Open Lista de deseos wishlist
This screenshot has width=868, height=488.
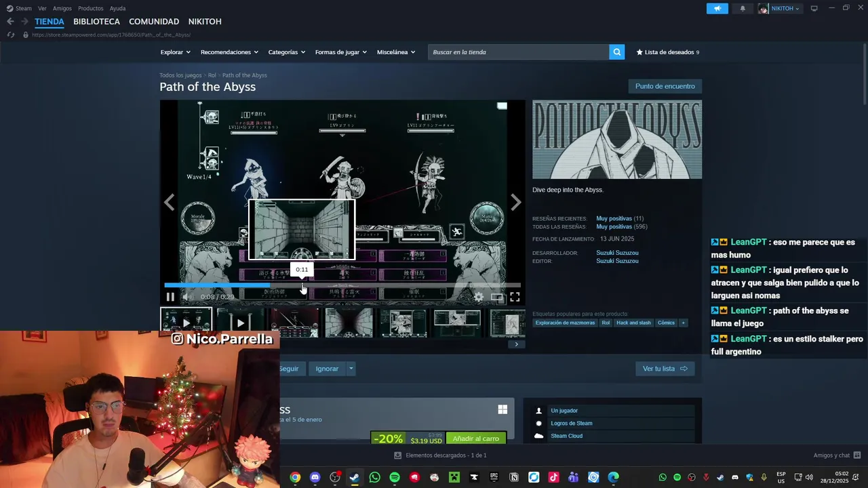coord(668,52)
